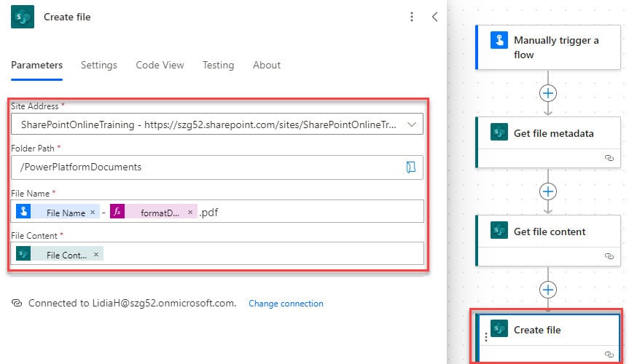This screenshot has height=364, width=629.
Task: Select the Create file action card in flow
Action: (x=548, y=338)
